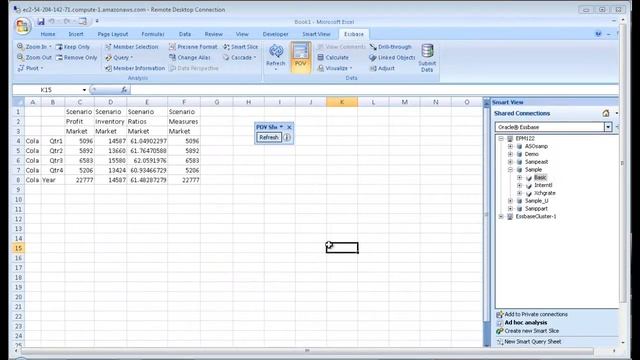The height and width of the screenshot is (360, 640).
Task: Open the Home ribbon tab
Action: click(48, 34)
